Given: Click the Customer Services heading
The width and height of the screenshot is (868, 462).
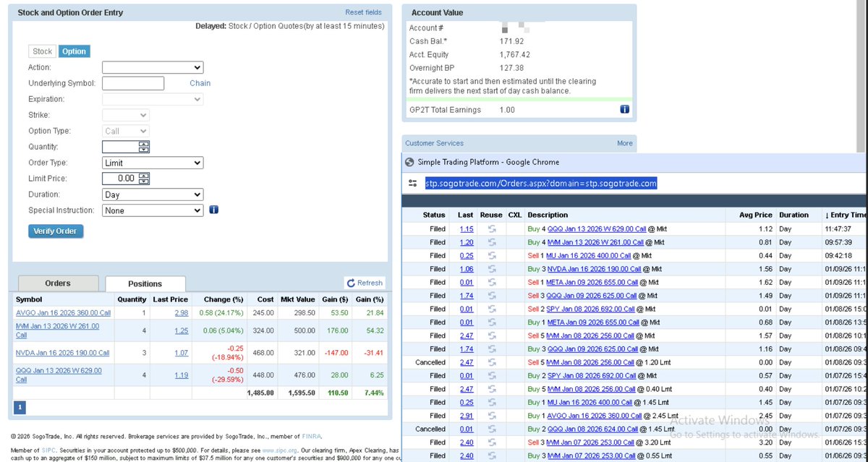Looking at the screenshot, I should (x=434, y=143).
